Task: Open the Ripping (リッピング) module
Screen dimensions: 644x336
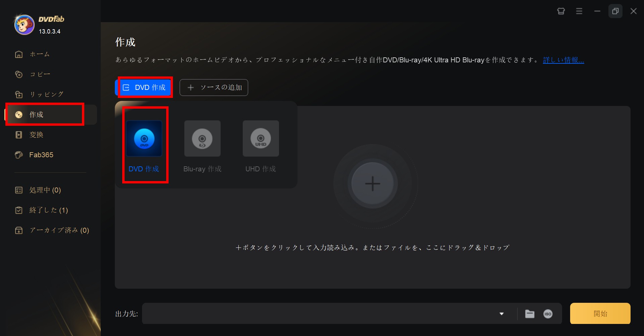Action: coord(46,94)
